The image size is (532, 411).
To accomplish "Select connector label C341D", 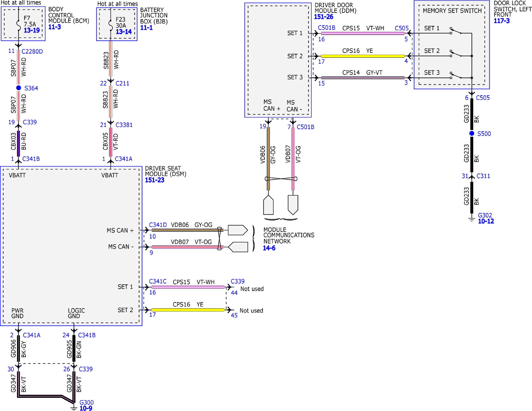I will tap(158, 225).
